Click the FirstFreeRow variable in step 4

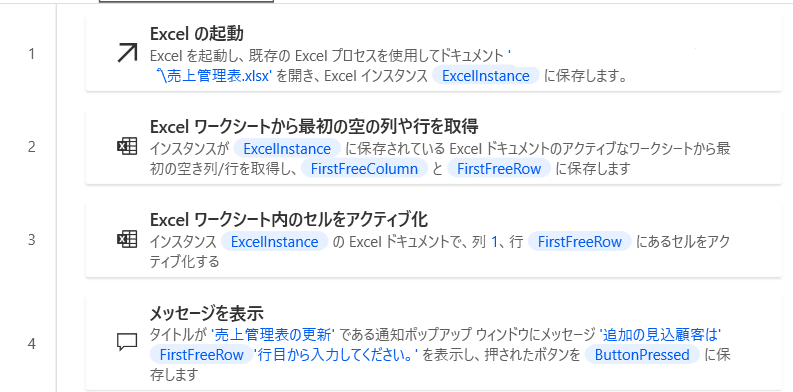[x=201, y=355]
